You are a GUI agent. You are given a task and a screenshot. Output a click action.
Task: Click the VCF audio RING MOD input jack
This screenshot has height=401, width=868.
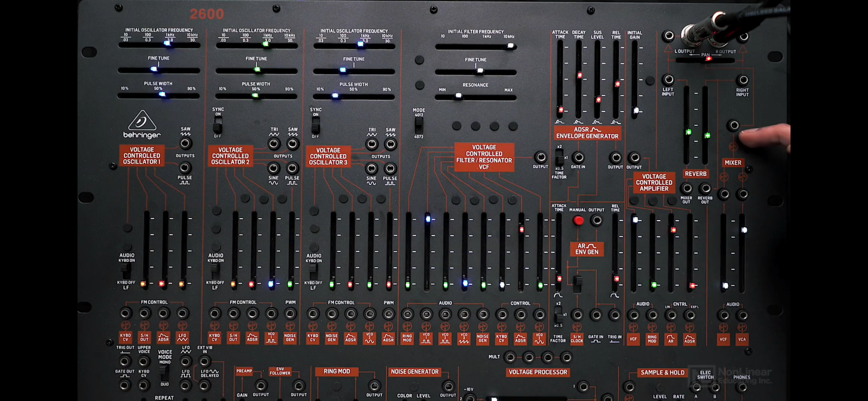pyautogui.click(x=408, y=315)
